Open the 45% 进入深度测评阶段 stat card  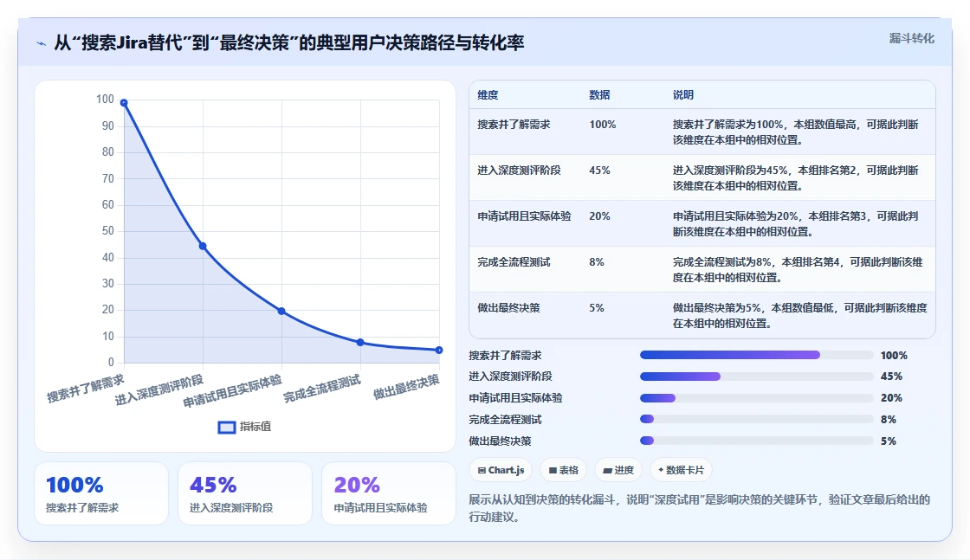click(x=245, y=493)
